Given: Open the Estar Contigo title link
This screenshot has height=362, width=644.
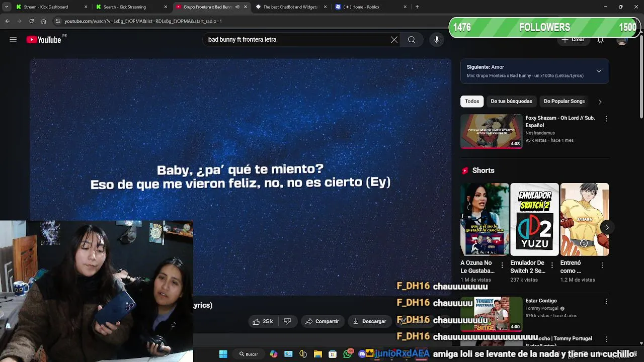Looking at the screenshot, I should coord(541,301).
